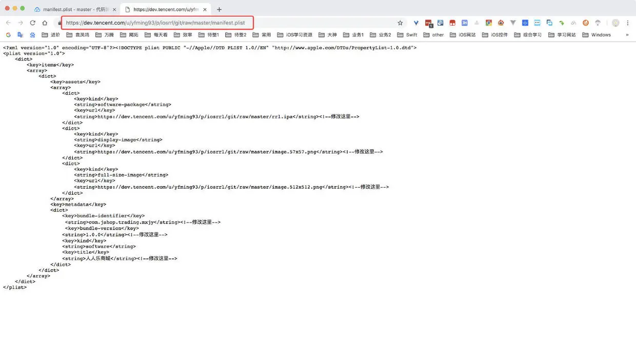Open the 待整2 bookmark folder

click(x=235, y=35)
